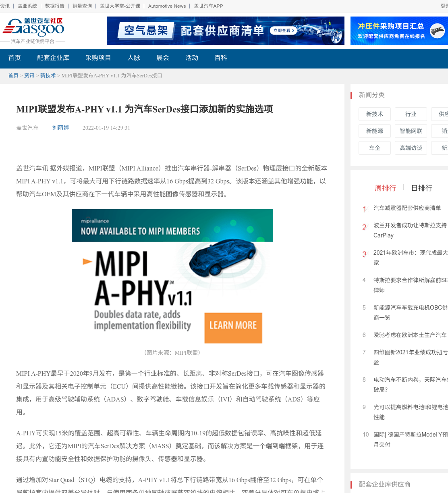
Task: Select 高端访谈 news category
Action: click(x=411, y=148)
